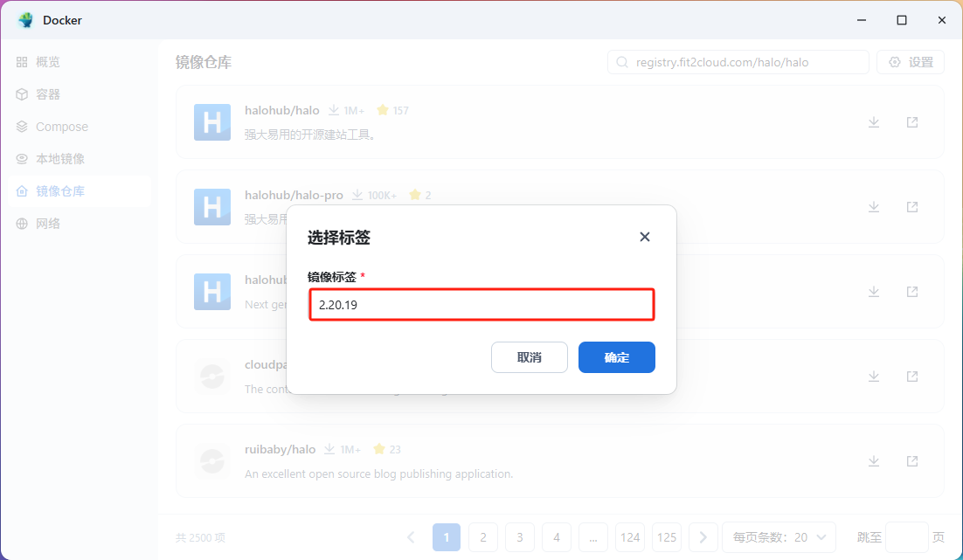Screen dimensions: 963x560
Task: Click the halohub/halo-pro repository name
Action: pyautogui.click(x=294, y=196)
